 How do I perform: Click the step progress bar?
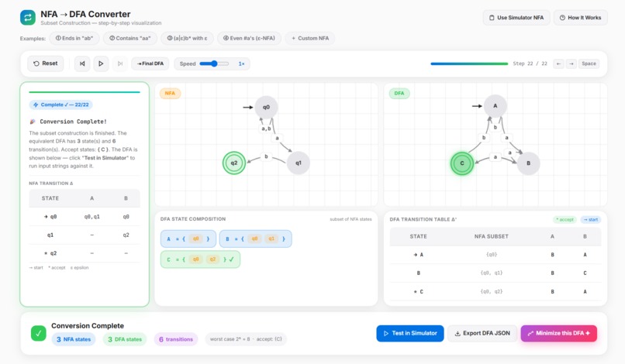(469, 64)
